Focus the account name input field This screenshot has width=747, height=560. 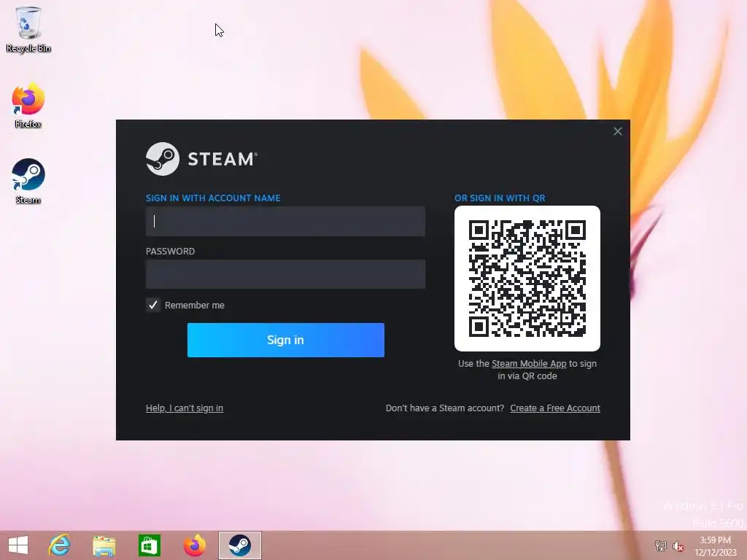(x=285, y=221)
